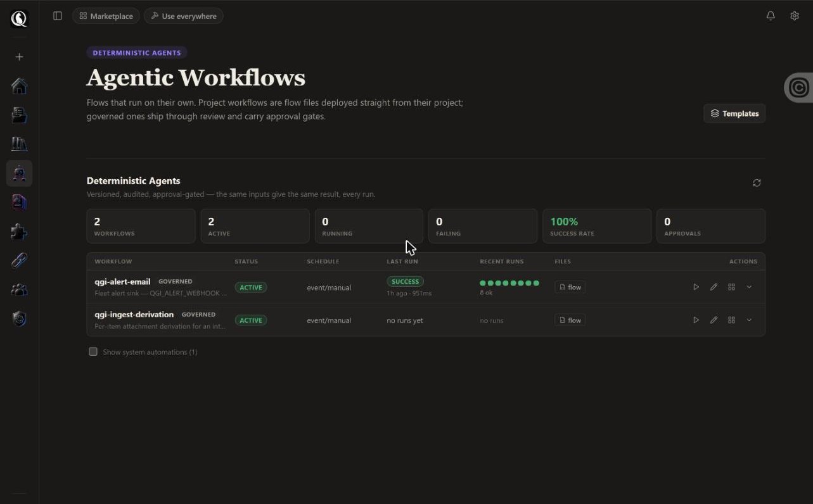The height and width of the screenshot is (504, 813).
Task: Click the STATUS column header
Action: pyautogui.click(x=246, y=261)
